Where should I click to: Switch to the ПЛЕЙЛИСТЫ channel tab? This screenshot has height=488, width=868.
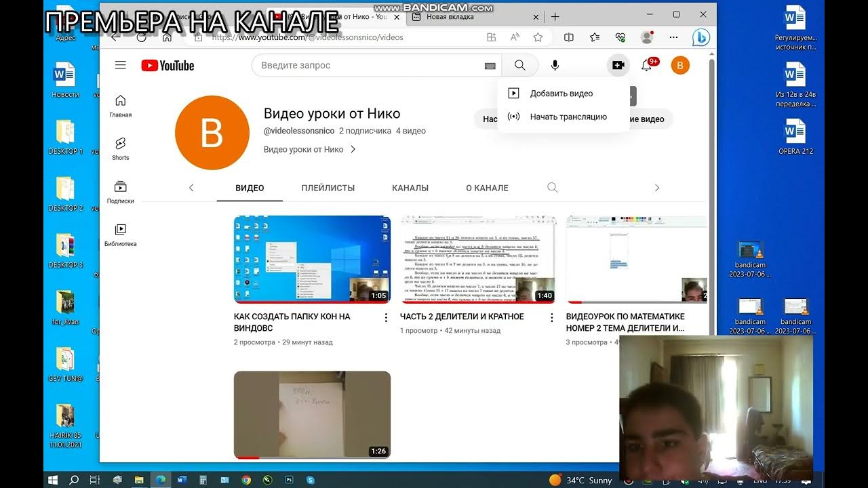point(328,188)
